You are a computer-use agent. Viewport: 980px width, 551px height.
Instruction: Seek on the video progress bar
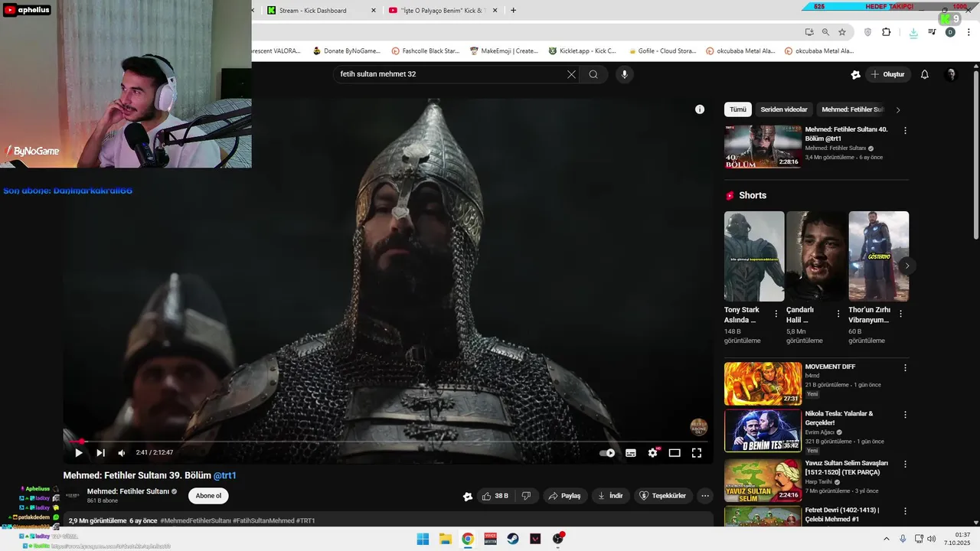[x=388, y=442]
